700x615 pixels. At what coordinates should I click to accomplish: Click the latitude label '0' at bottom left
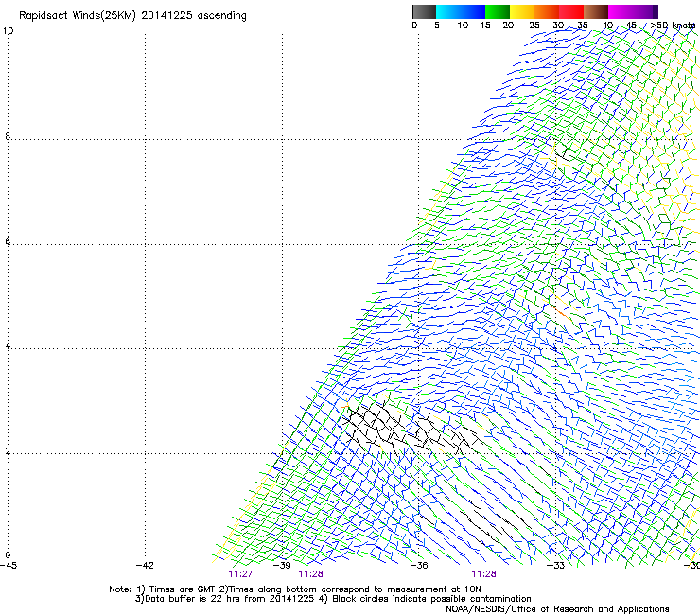8,555
